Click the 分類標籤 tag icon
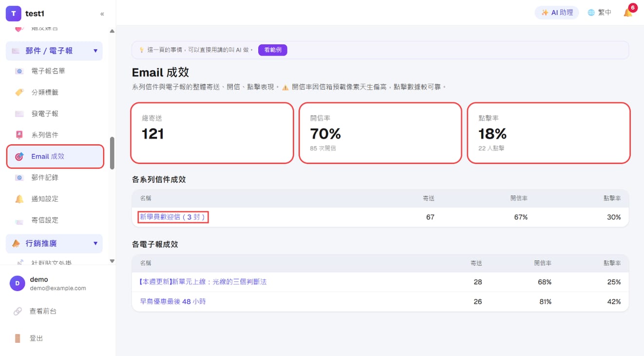 tap(19, 92)
